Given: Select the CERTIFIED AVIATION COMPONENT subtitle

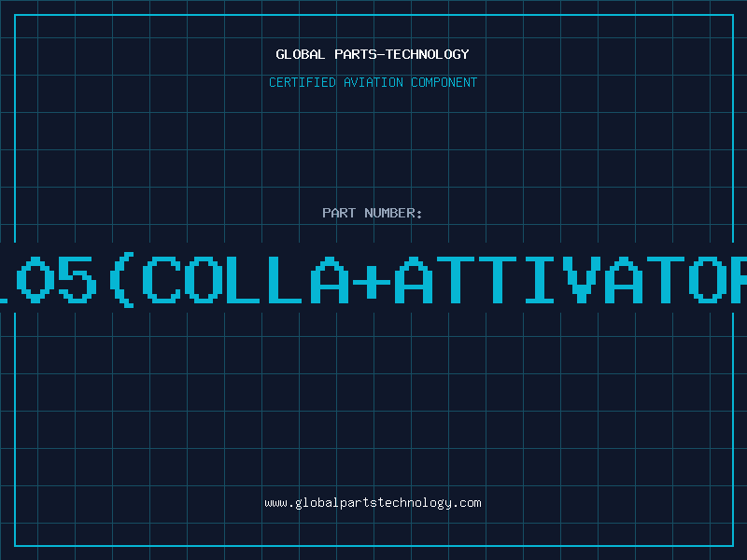Looking at the screenshot, I should point(373,82).
